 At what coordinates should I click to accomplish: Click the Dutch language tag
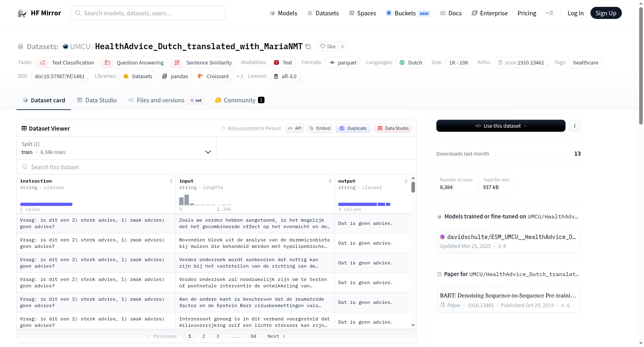click(x=411, y=62)
